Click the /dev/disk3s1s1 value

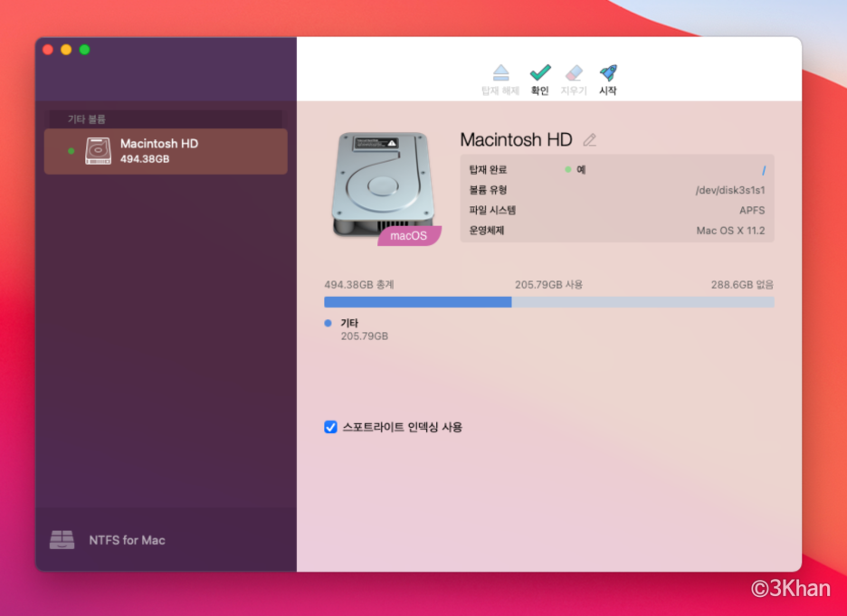point(729,190)
